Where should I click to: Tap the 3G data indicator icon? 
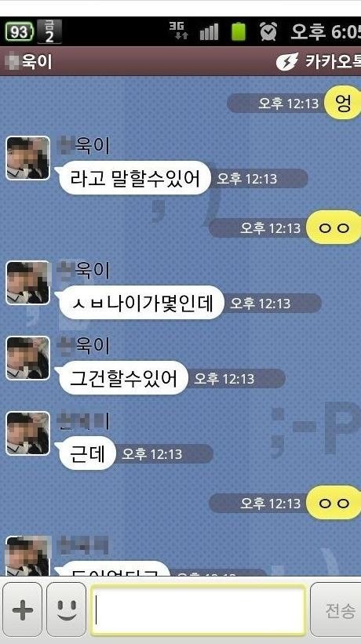click(x=179, y=31)
